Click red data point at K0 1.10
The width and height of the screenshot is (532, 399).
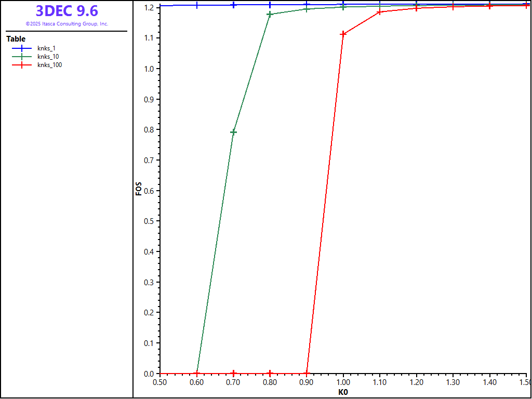[380, 11]
